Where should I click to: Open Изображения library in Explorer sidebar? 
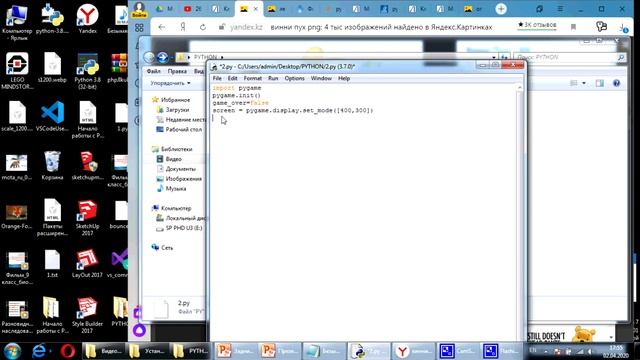tap(179, 179)
